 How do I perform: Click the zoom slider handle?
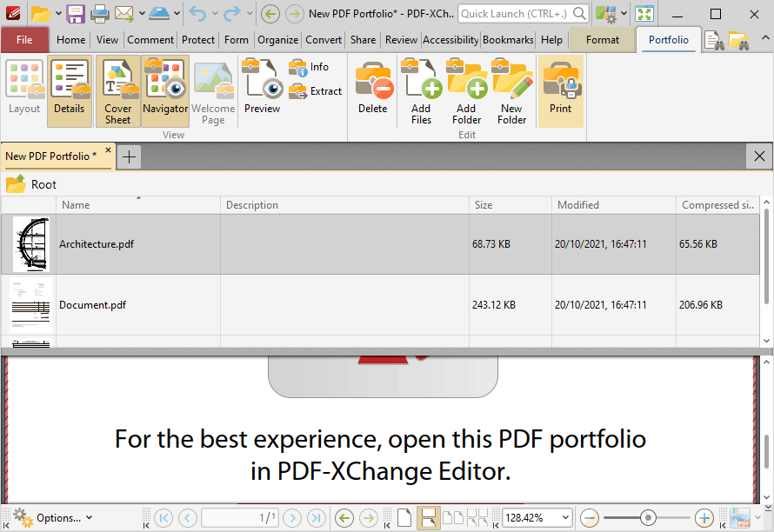(648, 518)
